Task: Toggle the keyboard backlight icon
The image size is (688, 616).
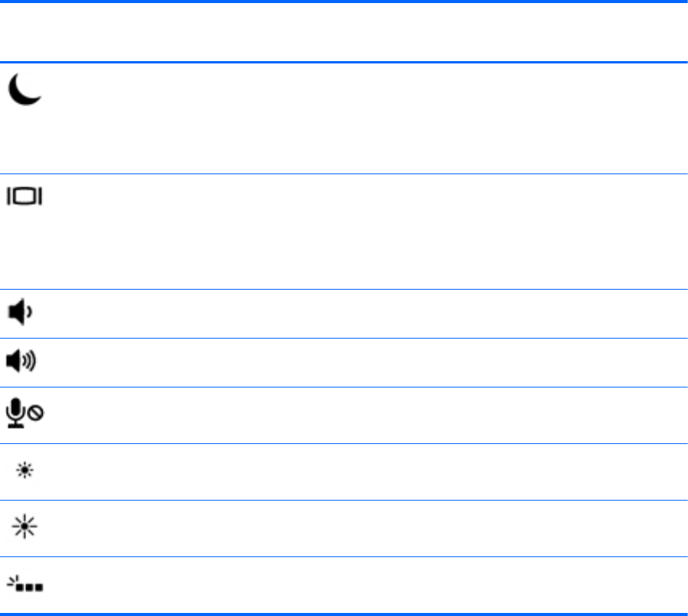Action: [x=25, y=587]
